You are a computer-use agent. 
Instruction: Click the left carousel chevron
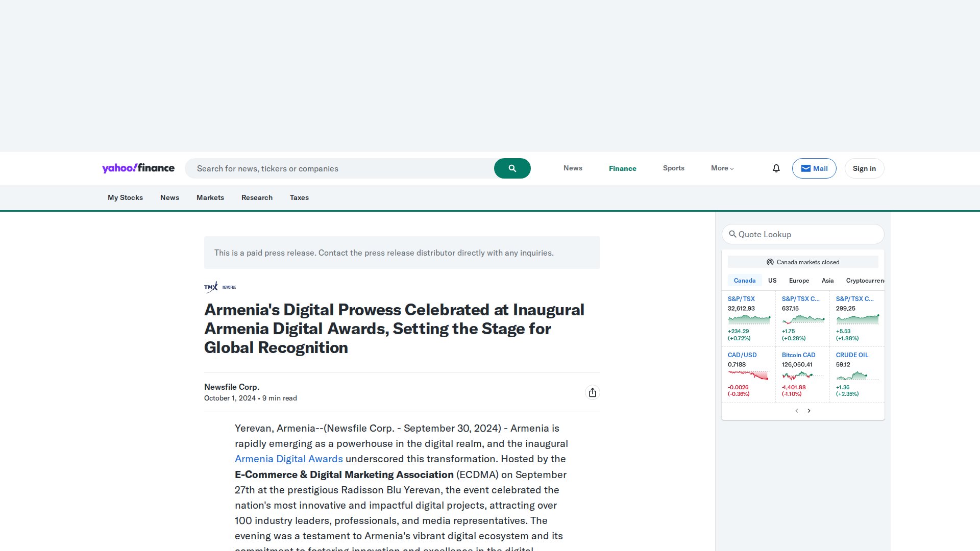point(797,410)
